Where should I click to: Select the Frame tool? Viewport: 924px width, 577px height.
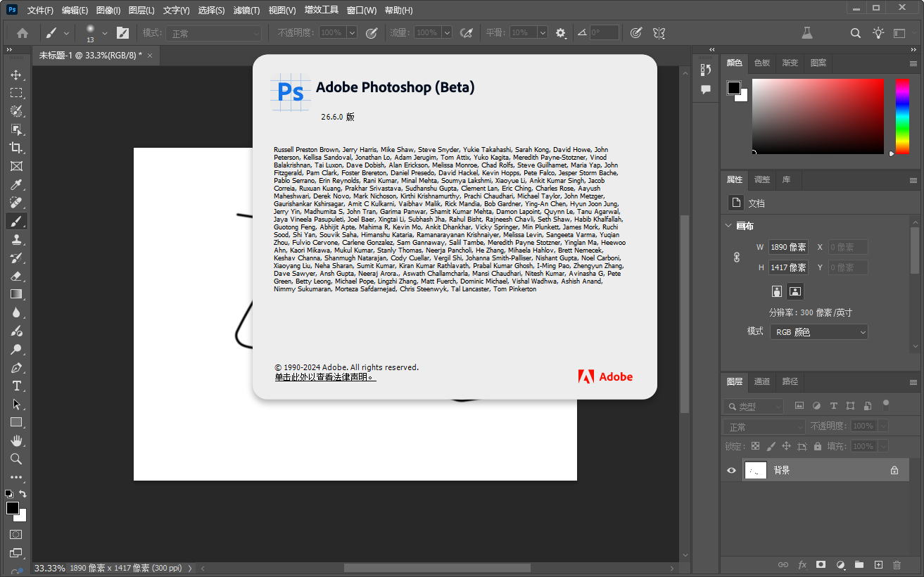point(16,166)
